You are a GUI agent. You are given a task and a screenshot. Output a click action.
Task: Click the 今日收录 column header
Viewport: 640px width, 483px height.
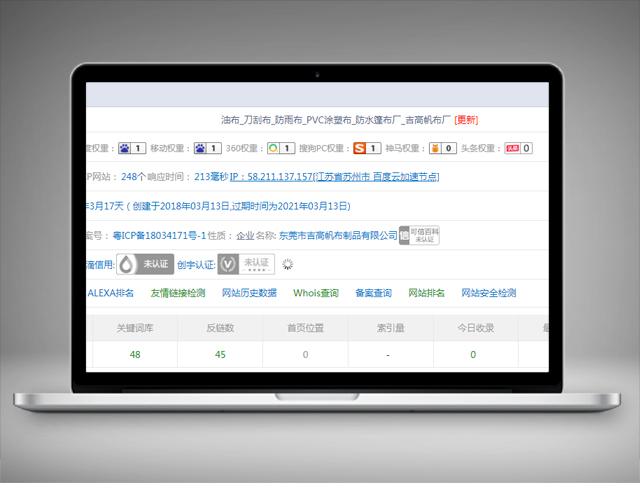pos(476,328)
